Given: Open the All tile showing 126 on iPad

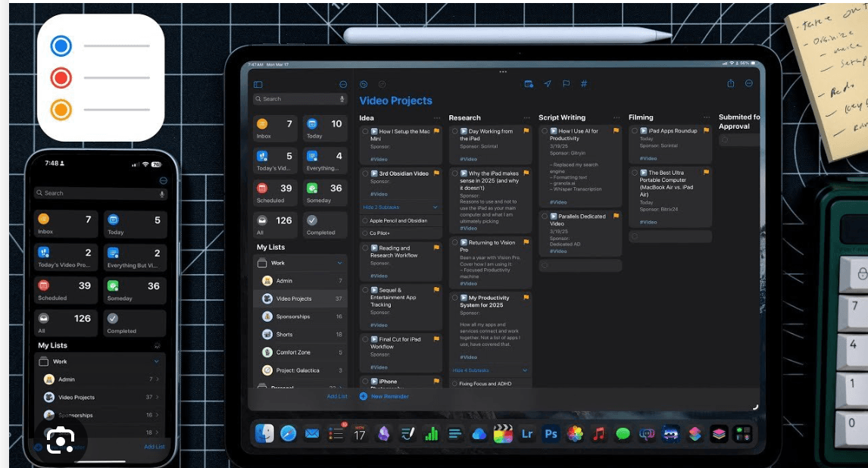Looking at the screenshot, I should 275,225.
